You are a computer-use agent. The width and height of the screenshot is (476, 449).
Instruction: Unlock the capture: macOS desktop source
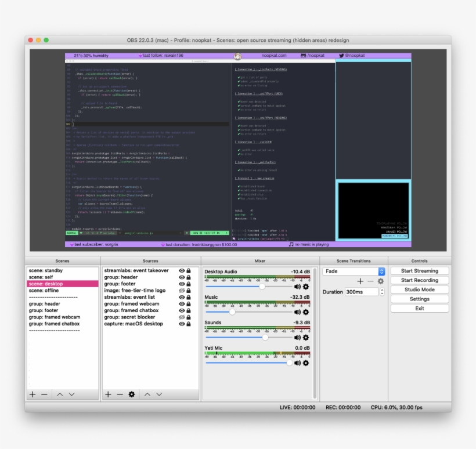[188, 324]
